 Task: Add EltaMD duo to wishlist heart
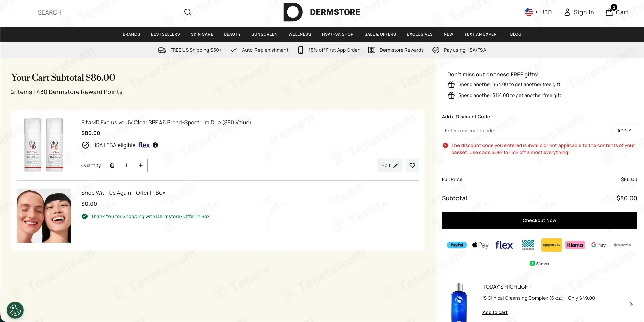click(x=412, y=165)
